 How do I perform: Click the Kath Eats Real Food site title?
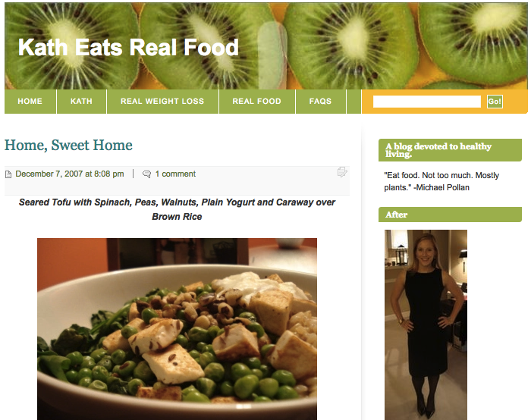point(128,47)
